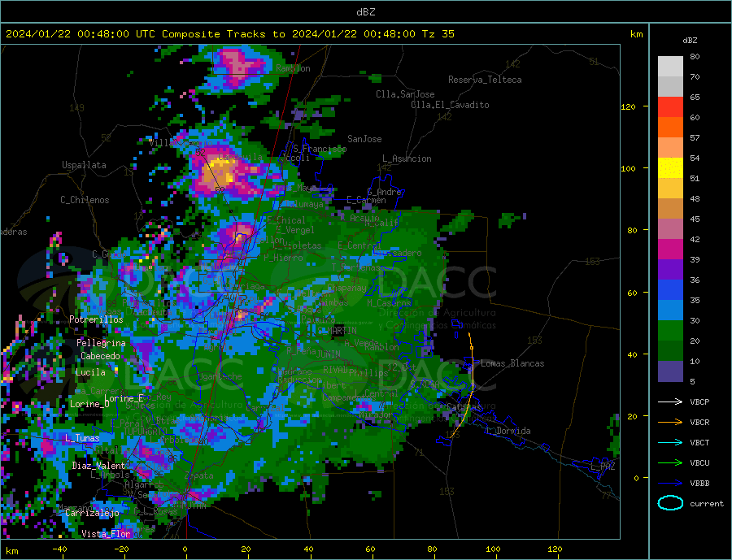Click the C_Chilenos place label
Image resolution: width=732 pixels, height=560 pixels.
point(85,200)
